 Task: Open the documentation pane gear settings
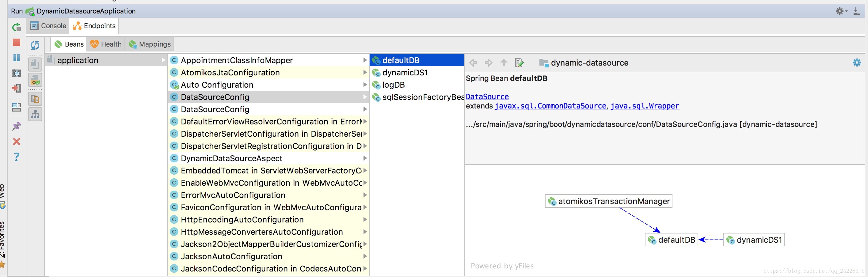(x=857, y=62)
